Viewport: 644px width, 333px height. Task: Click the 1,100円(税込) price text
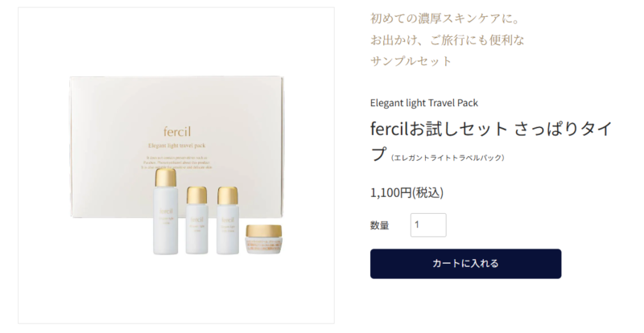[407, 192]
